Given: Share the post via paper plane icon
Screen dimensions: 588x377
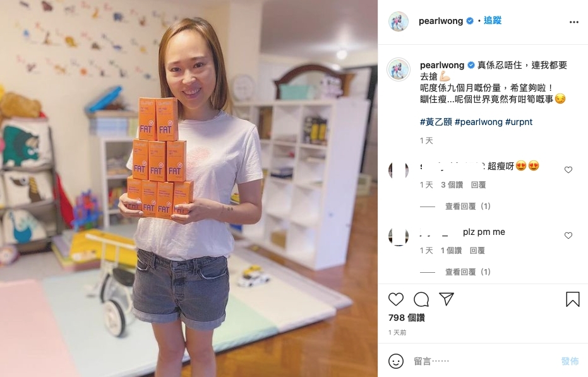Looking at the screenshot, I should [447, 299].
